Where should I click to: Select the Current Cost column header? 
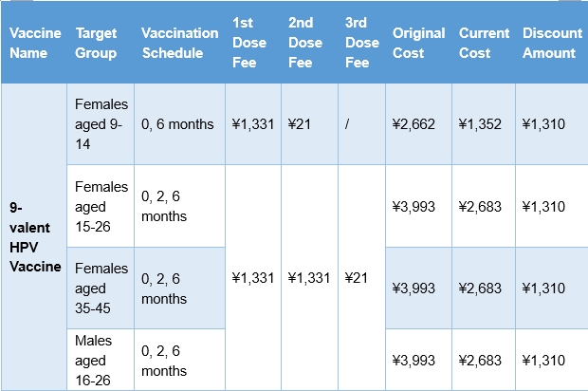[484, 43]
